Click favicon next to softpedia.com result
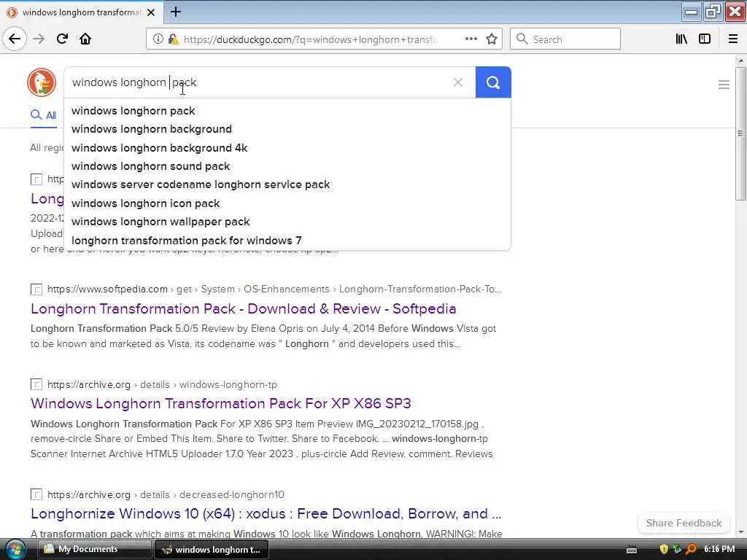This screenshot has height=560, width=747. click(36, 289)
